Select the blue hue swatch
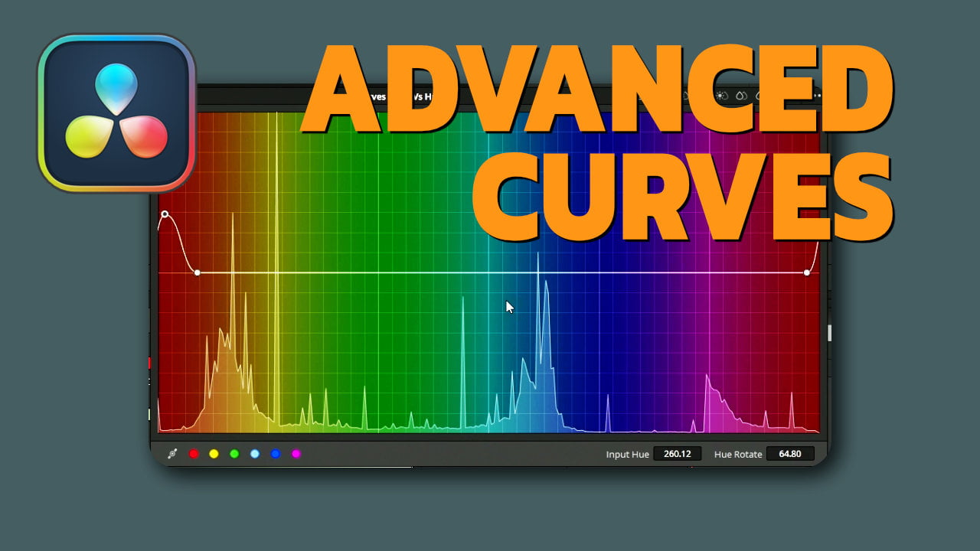 click(x=276, y=454)
